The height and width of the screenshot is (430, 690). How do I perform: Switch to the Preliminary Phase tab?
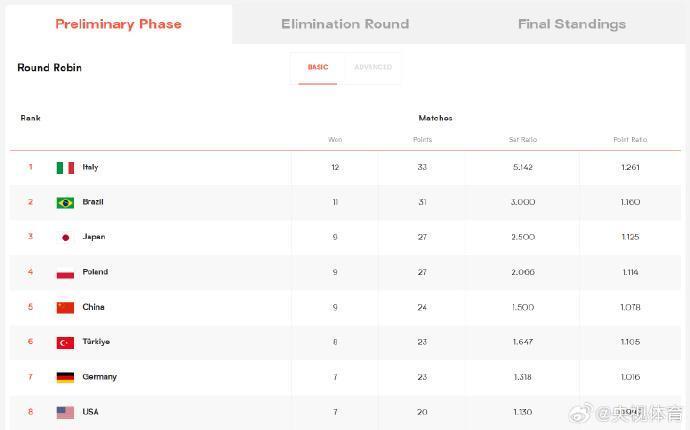coord(117,24)
